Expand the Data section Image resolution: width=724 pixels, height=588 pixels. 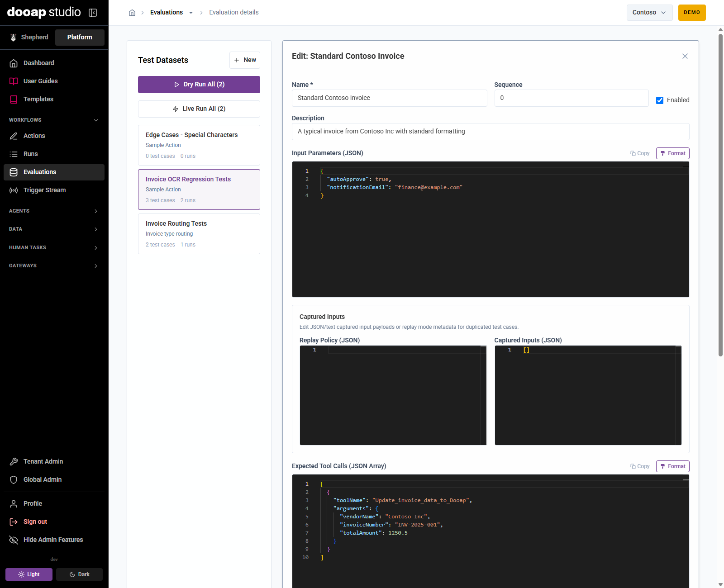(54, 229)
